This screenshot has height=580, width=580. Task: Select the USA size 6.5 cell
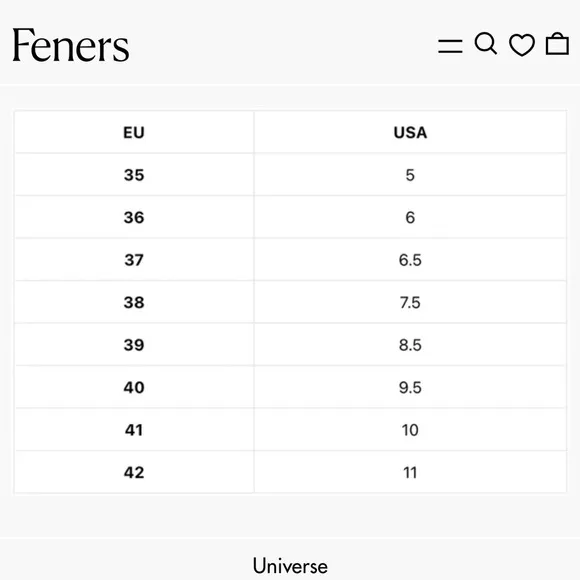410,260
